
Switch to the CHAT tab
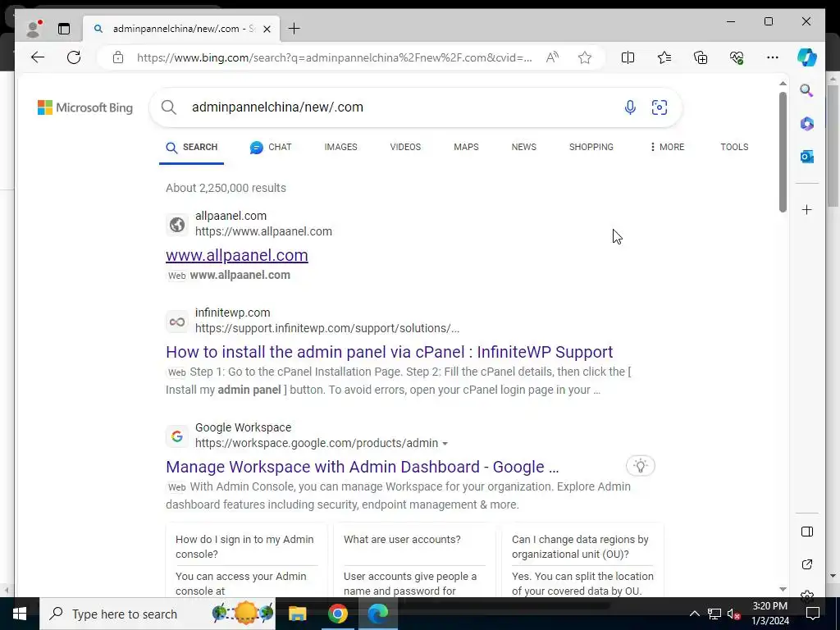271,148
